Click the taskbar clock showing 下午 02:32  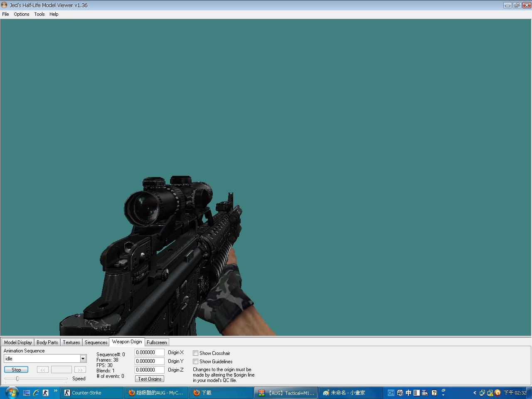515,393
